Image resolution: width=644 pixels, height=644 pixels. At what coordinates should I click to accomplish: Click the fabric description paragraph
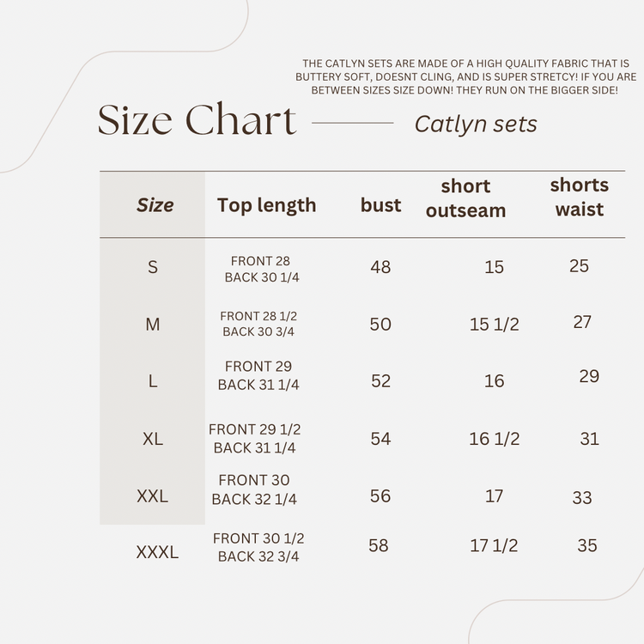[465, 76]
